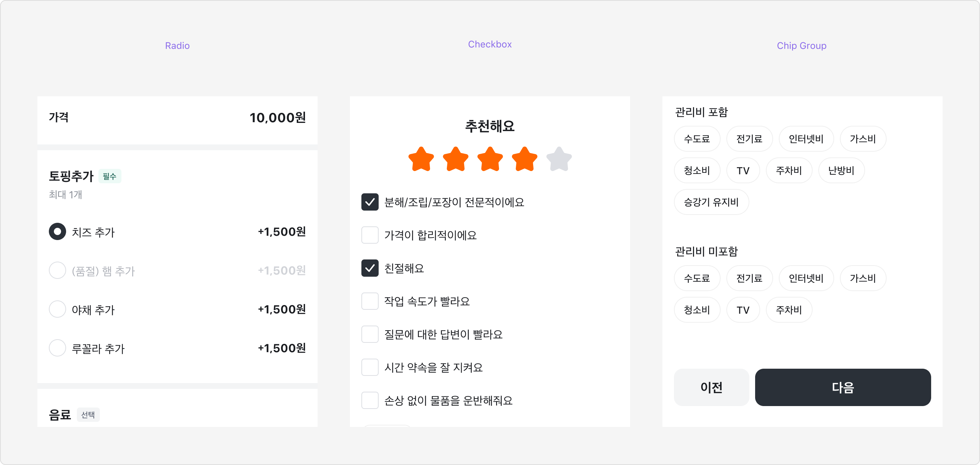Screen dimensions: 980x465
Task: Toggle the 난방비 chip
Action: tap(841, 170)
